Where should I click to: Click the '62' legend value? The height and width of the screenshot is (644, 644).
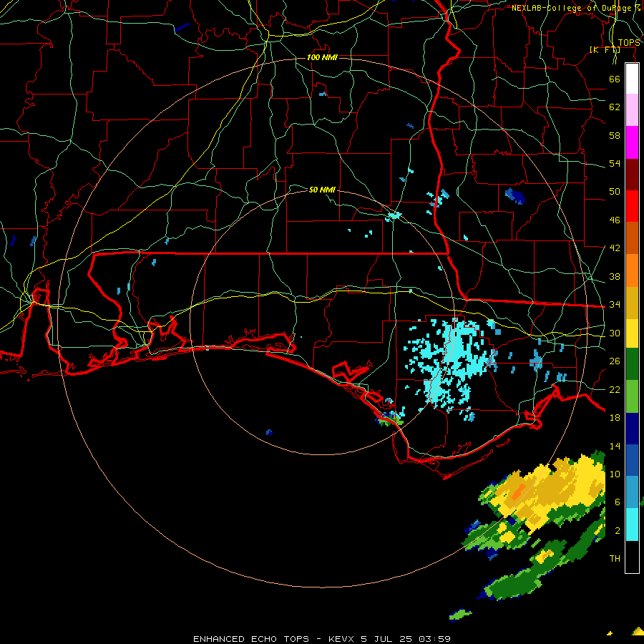point(615,107)
